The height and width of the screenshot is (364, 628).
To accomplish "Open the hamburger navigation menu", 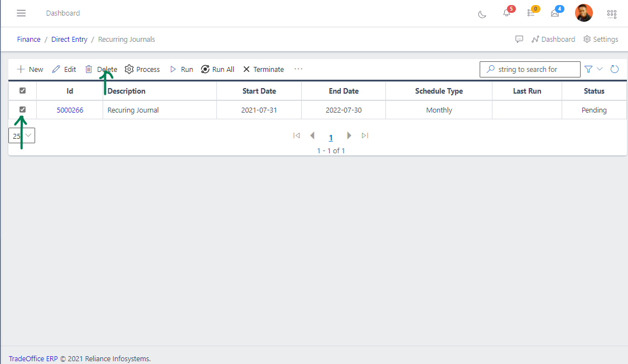I will pyautogui.click(x=21, y=13).
